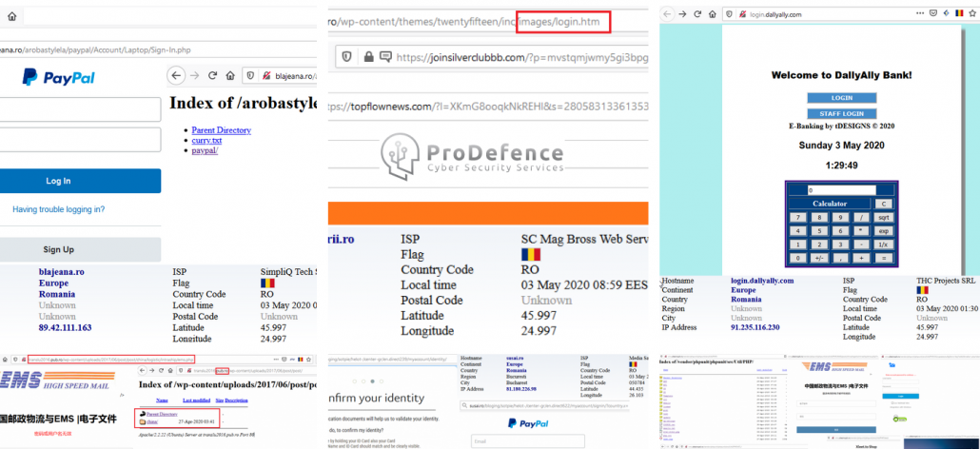Screen dimensions: 980x449
Task: Click the divide calculator key
Action: coord(862,217)
